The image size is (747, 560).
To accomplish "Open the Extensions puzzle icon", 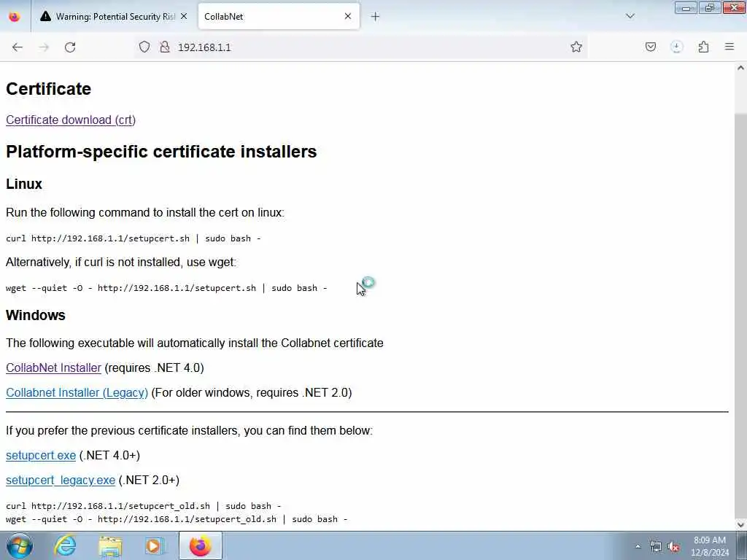I will coord(703,47).
